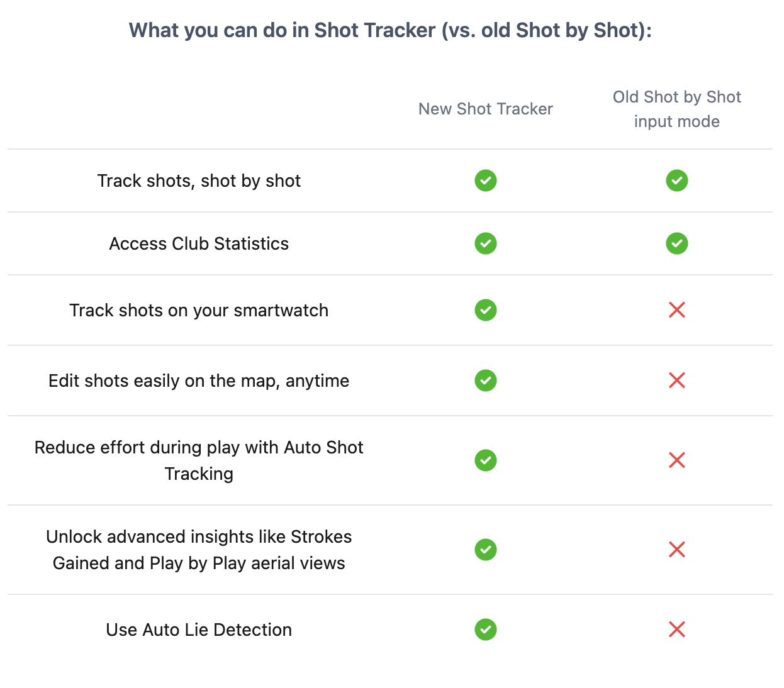This screenshot has height=688, width=784.
Task: Click red X for Strokes Gained insights row
Action: pyautogui.click(x=676, y=550)
